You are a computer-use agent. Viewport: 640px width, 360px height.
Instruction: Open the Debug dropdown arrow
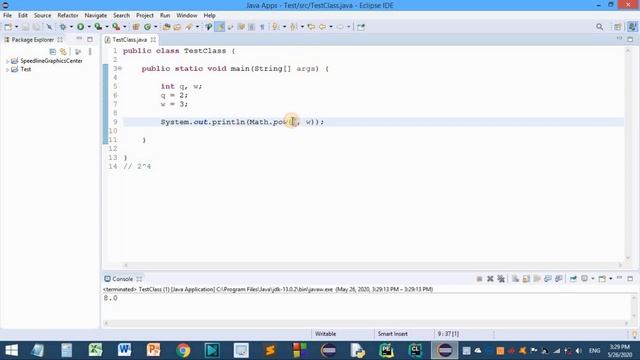tap(71, 27)
